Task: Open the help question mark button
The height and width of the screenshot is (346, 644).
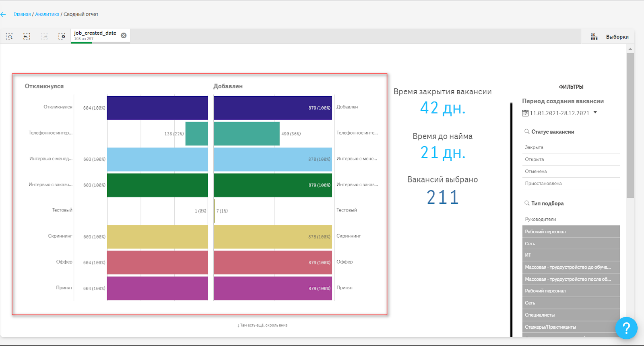Action: [626, 328]
